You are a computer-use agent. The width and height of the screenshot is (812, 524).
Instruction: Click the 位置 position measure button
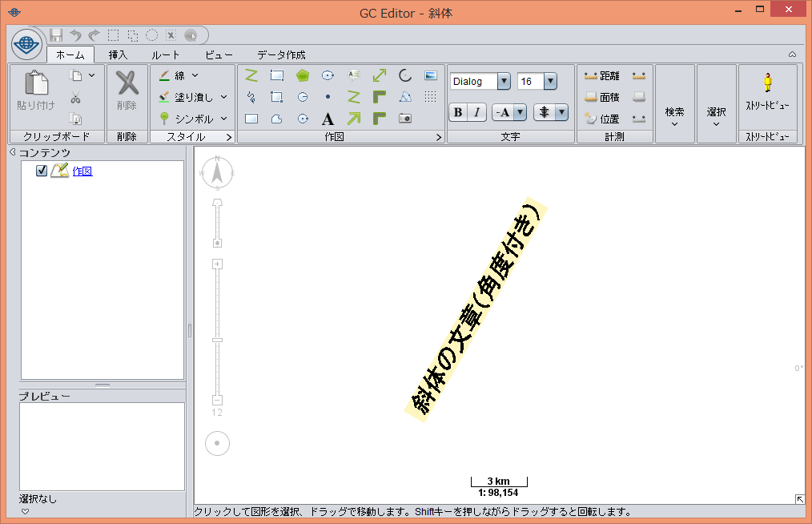[601, 119]
